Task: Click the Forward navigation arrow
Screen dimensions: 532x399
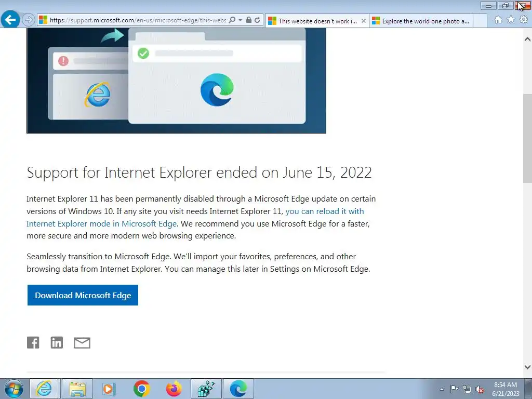Action: (29, 20)
